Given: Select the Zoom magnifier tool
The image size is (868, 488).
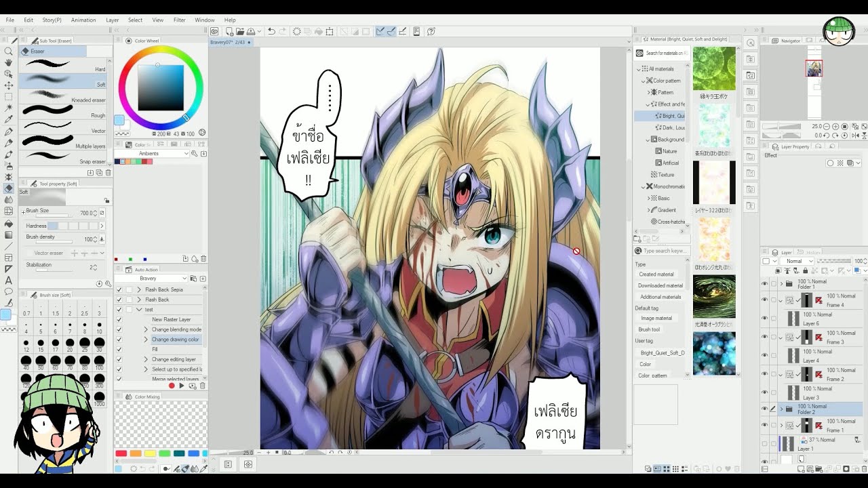Looking at the screenshot, I should pyautogui.click(x=9, y=51).
